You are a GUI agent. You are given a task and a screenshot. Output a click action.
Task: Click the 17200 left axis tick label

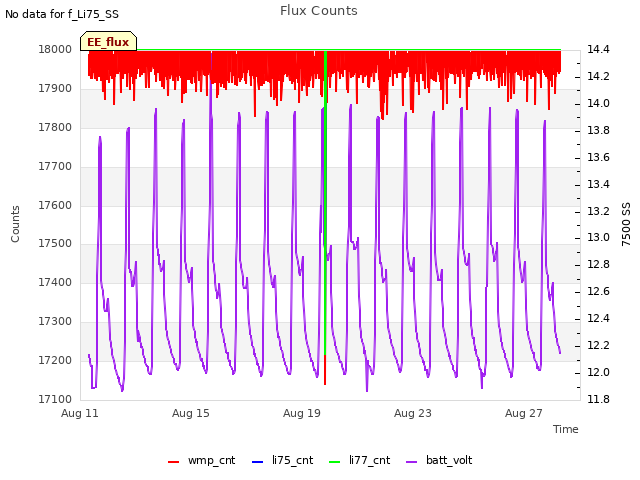pos(55,360)
